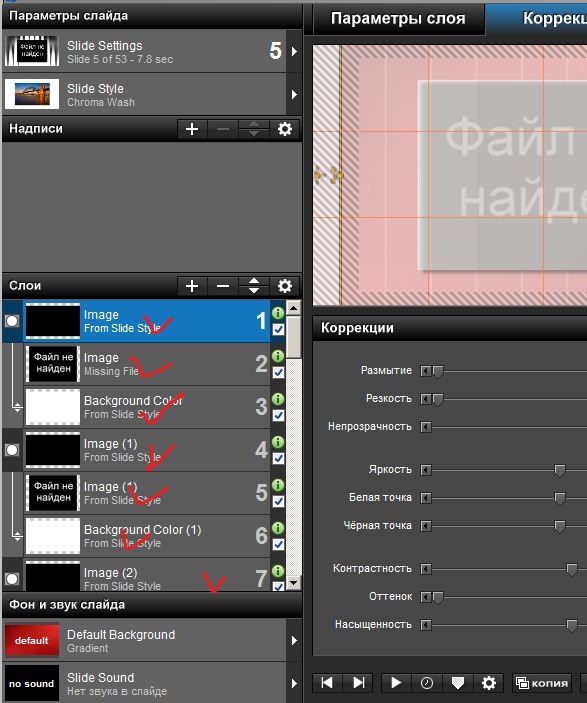Add a new layer with the plus icon
Image resolution: width=587 pixels, height=703 pixels.
click(x=192, y=286)
